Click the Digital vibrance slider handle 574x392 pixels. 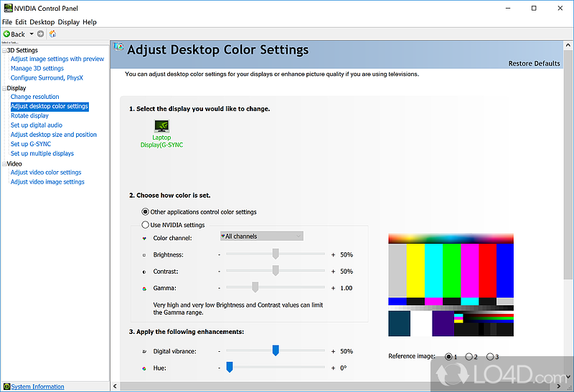coord(276,350)
